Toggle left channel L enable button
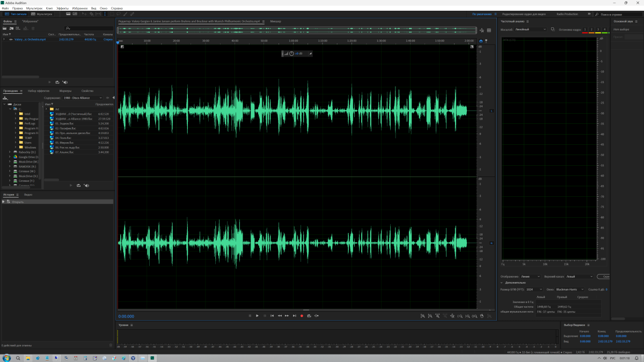 point(492,111)
